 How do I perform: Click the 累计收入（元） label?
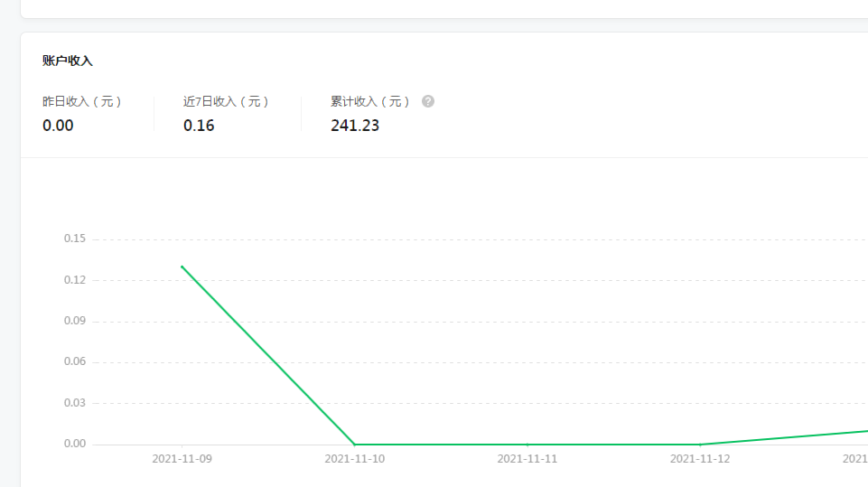(x=370, y=101)
